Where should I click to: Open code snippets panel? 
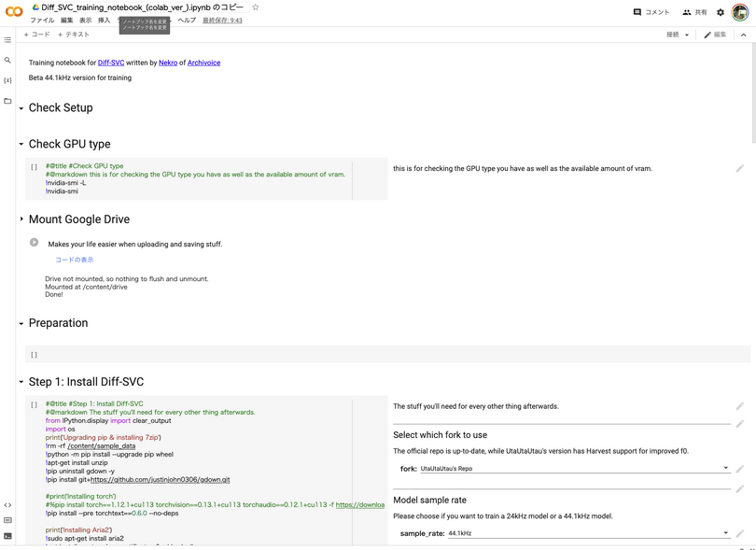point(7,505)
